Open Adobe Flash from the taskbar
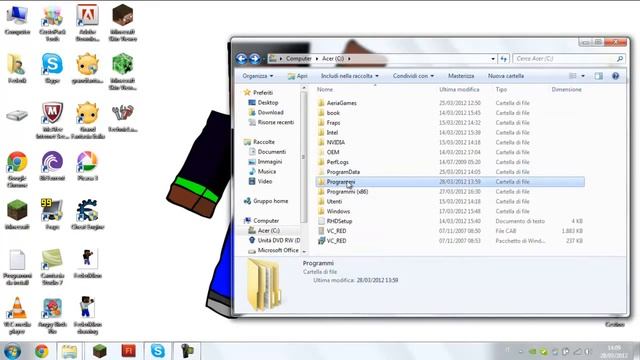The image size is (640, 360). pyautogui.click(x=128, y=351)
